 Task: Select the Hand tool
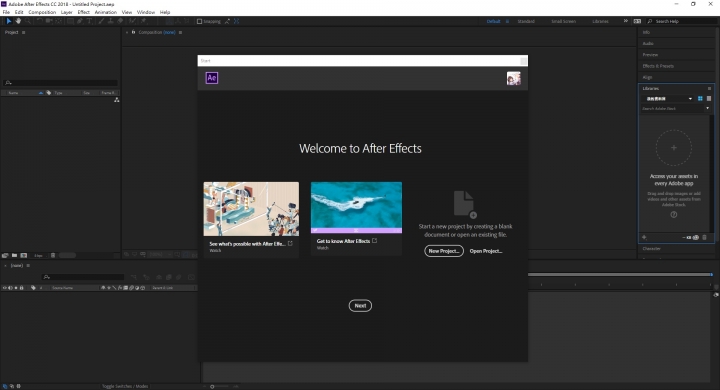click(18, 21)
